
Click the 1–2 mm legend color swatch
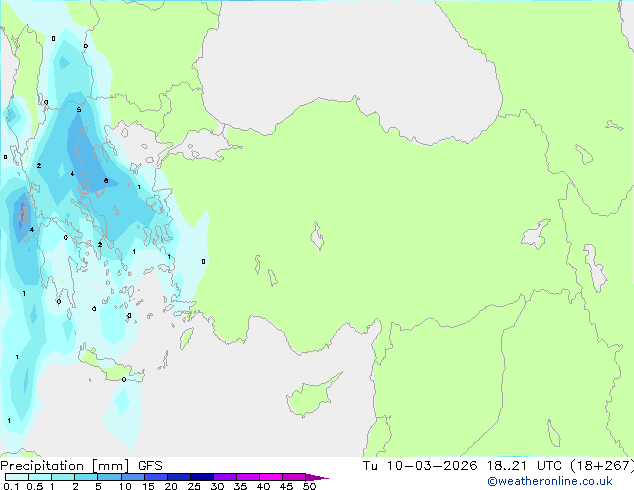tap(63, 477)
